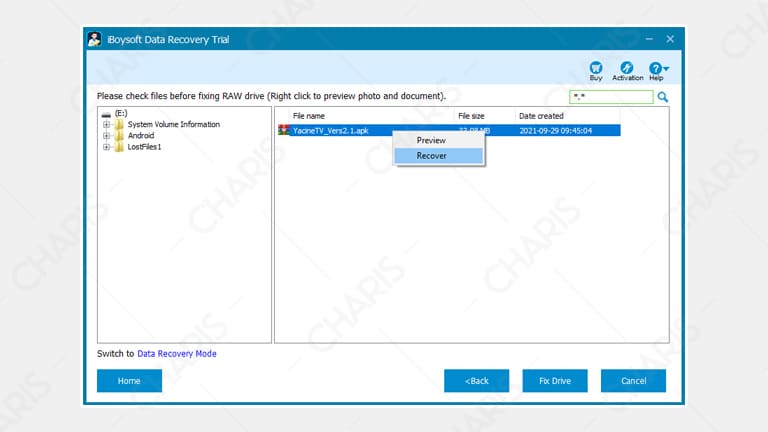Click the LostFiles1 folder icon
Viewport: 768px width, 432px height.
[119, 147]
